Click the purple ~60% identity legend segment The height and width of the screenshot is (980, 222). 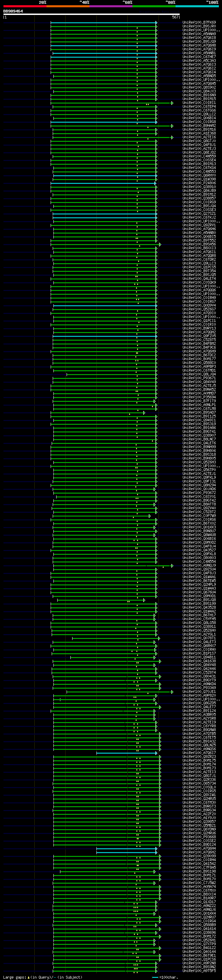tap(111, 6)
